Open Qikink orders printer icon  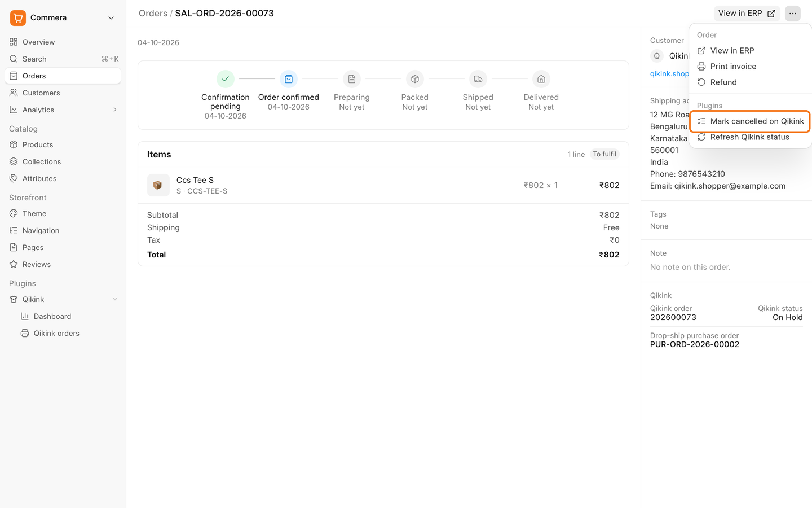pos(25,333)
